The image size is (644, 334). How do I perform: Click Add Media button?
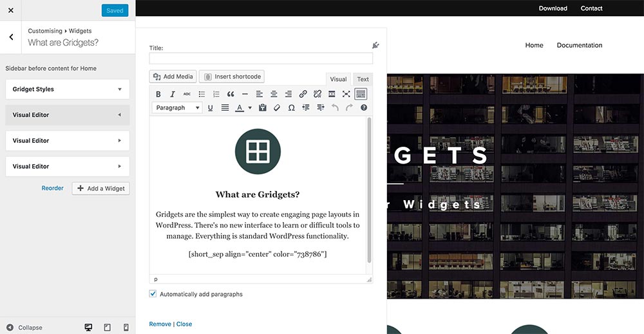click(173, 77)
